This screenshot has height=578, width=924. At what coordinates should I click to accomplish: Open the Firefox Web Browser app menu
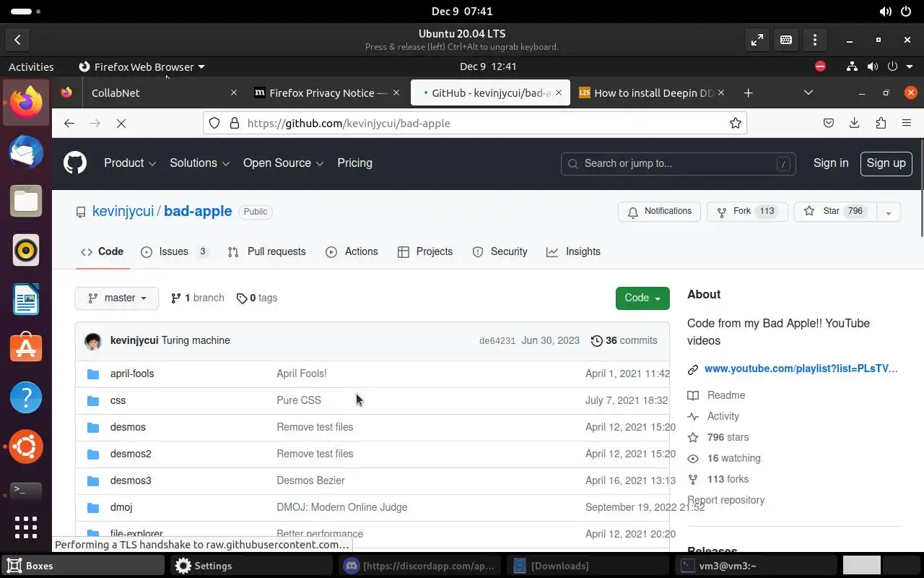pos(141,66)
